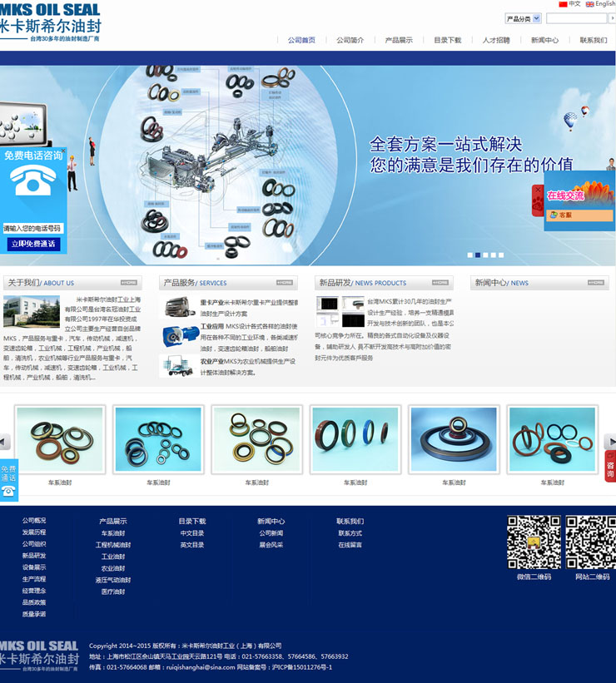Select the first banner slide dot
616x683 pixels.
470,255
